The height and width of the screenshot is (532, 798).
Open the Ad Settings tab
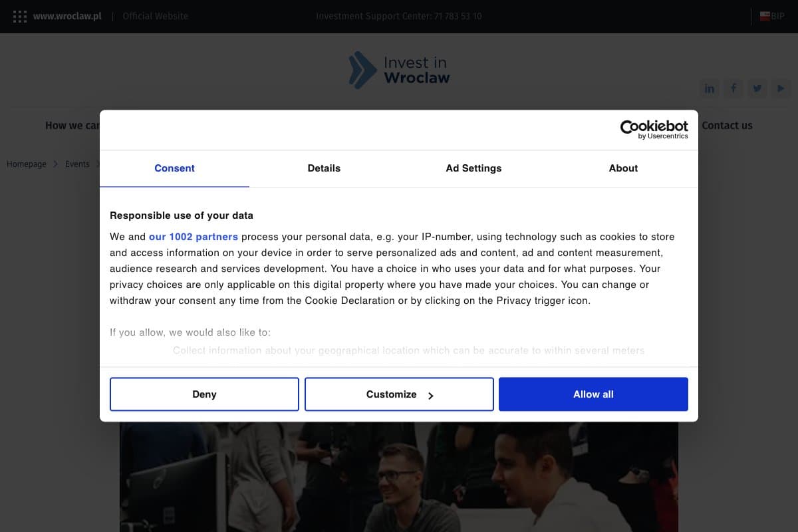pos(473,168)
